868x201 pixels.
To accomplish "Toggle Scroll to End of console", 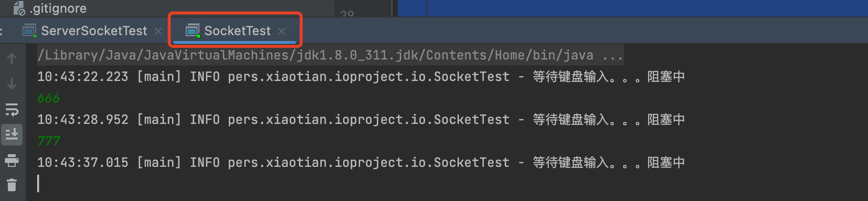I will (12, 134).
